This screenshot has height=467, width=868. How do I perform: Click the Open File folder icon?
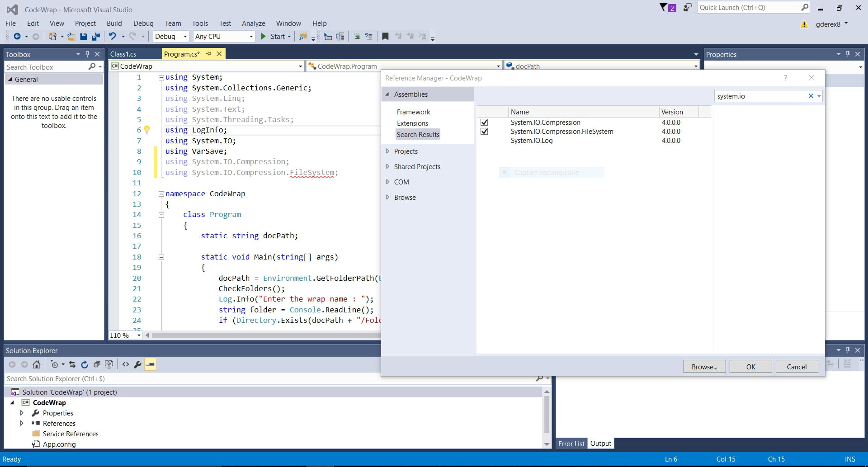[71, 37]
